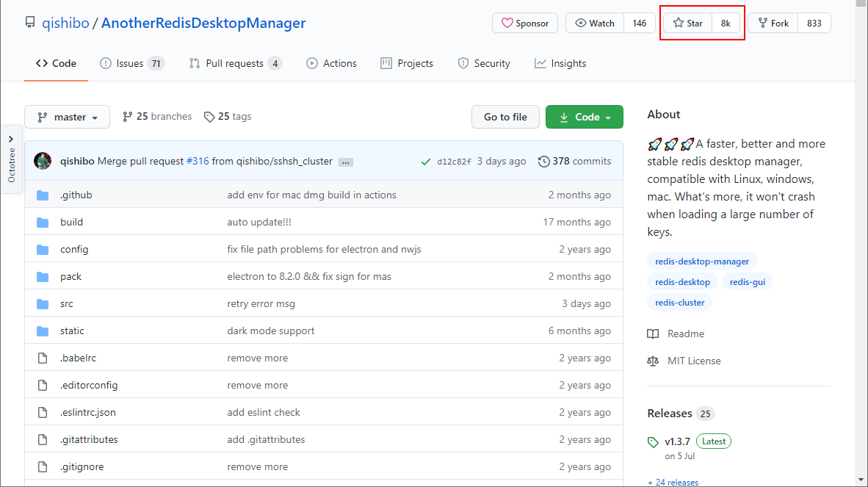Screen dimensions: 868x487
Task: Click the .github folder icon
Action: tap(43, 195)
